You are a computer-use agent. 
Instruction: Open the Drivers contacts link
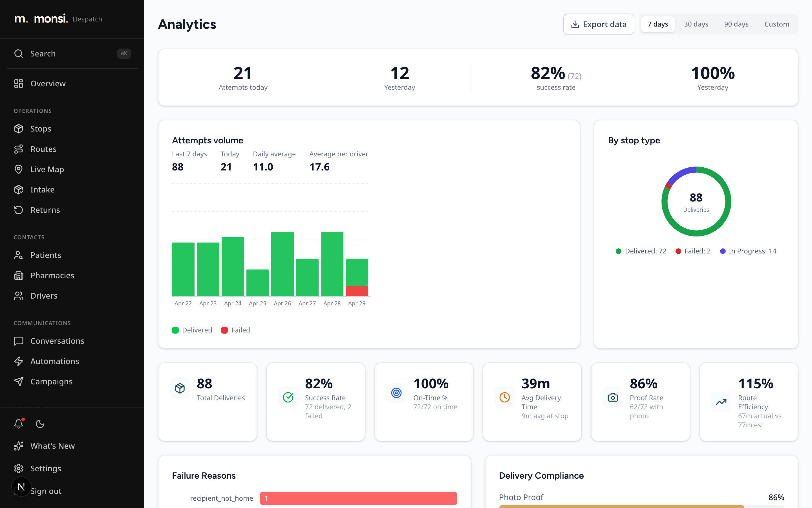tap(72, 296)
